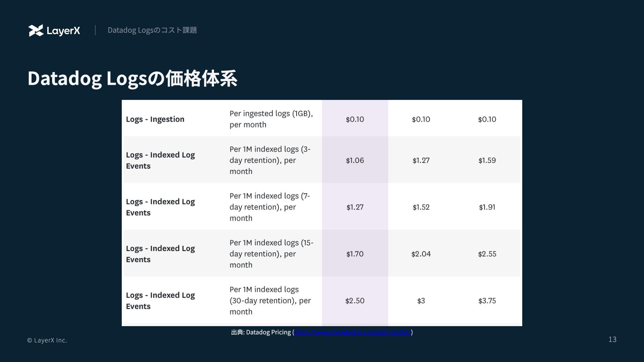Select the 15-day retention description text
The width and height of the screenshot is (644, 362).
point(271,254)
